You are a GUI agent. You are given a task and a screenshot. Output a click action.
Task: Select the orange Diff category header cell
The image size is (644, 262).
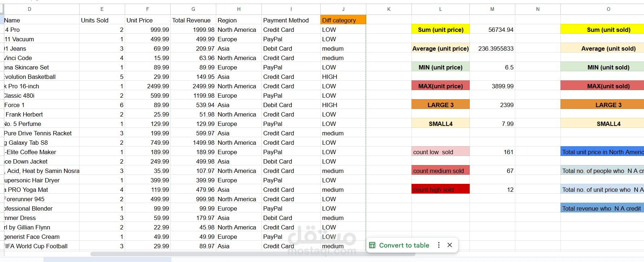coord(343,20)
